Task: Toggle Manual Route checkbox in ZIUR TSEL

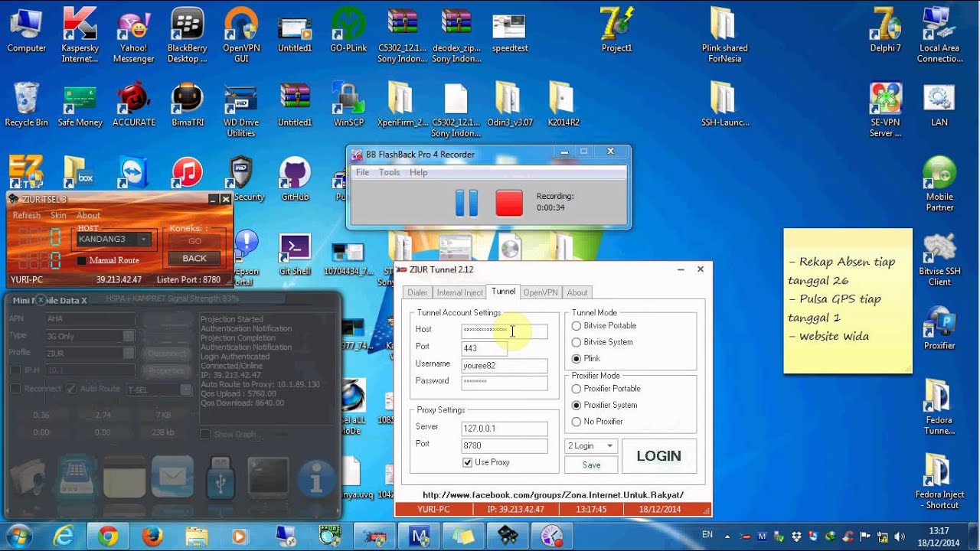Action: (x=82, y=260)
